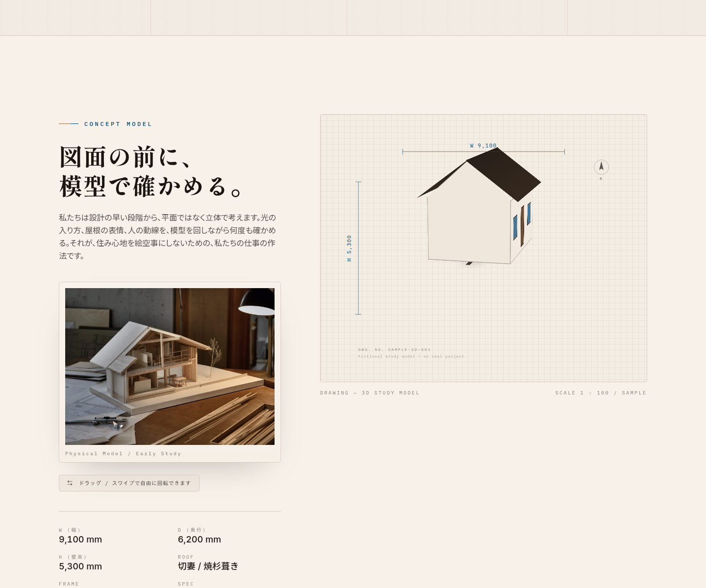The height and width of the screenshot is (588, 706).
Task: Click the '切妻 / 焼杉葺き' roof value
Action: [208, 566]
